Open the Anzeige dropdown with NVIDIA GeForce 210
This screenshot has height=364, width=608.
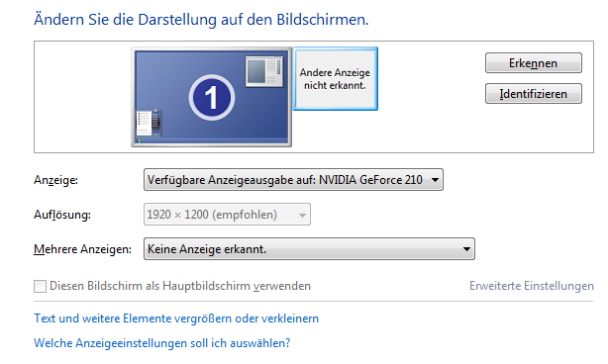(293, 180)
